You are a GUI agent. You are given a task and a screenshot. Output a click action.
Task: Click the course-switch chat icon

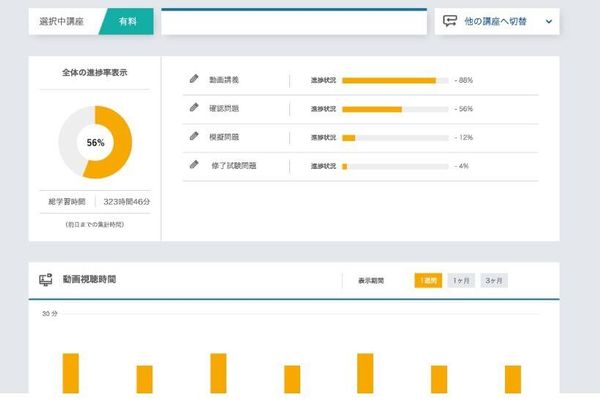[450, 21]
